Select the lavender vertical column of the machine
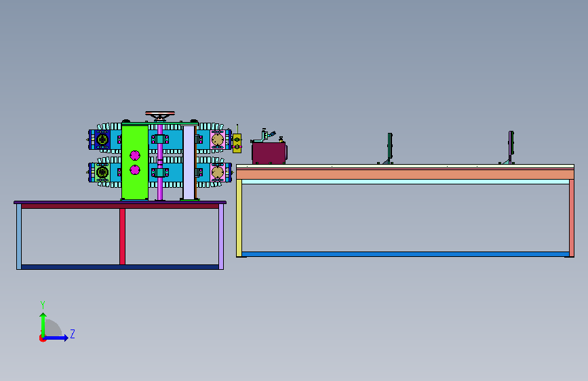This screenshot has width=588, height=381. pos(189,163)
